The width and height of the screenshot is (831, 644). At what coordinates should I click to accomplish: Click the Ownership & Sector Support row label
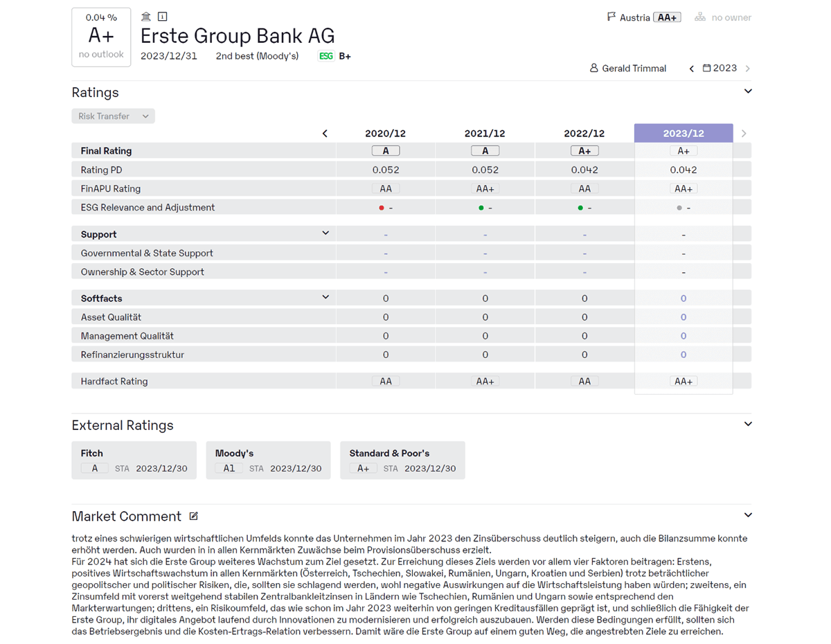143,272
